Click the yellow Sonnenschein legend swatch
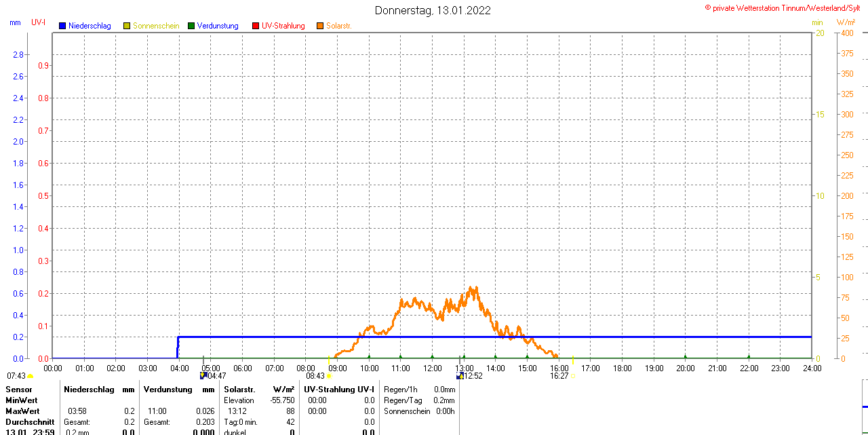868x435 pixels. (x=127, y=26)
